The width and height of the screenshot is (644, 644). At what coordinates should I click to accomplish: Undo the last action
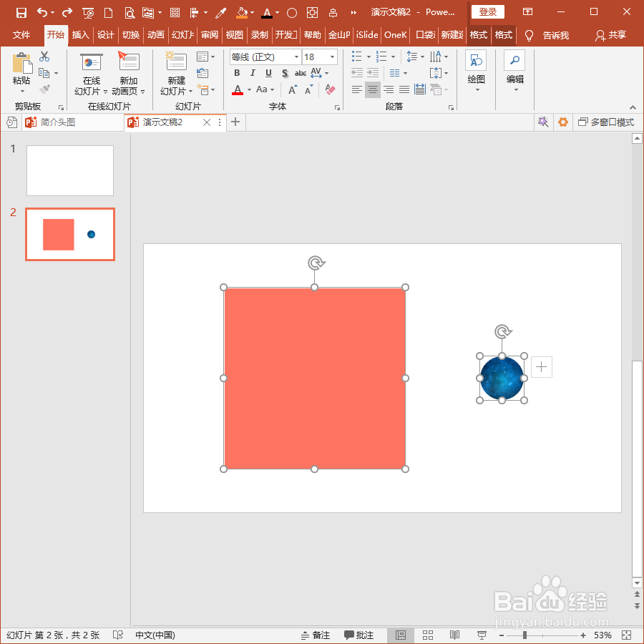pos(42,12)
